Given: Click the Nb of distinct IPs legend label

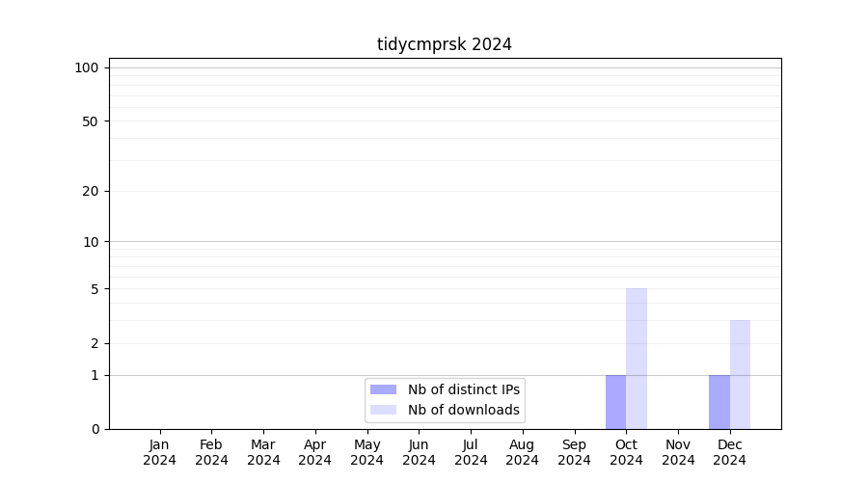Looking at the screenshot, I should coord(464,389).
